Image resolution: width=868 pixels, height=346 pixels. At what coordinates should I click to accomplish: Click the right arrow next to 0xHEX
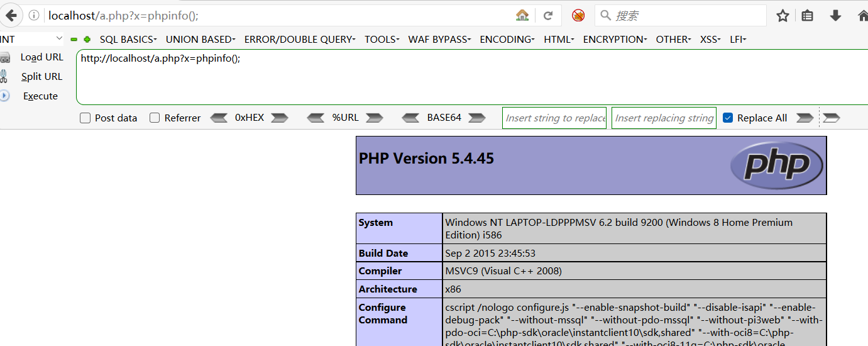[x=279, y=118]
